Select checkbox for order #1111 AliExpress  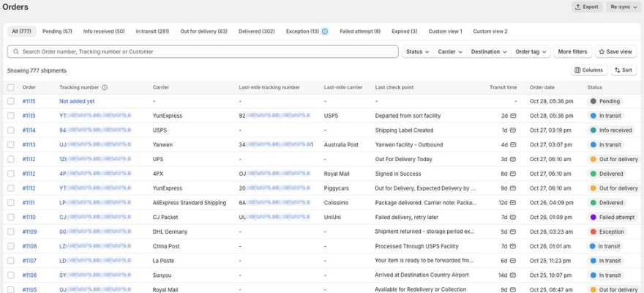pos(11,203)
